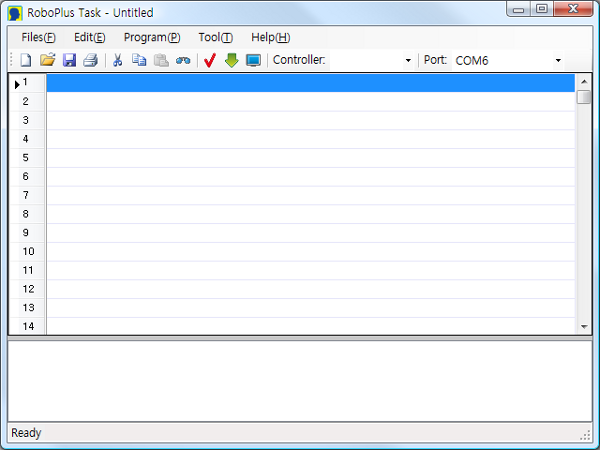Open a file with the folder icon

pos(47,60)
